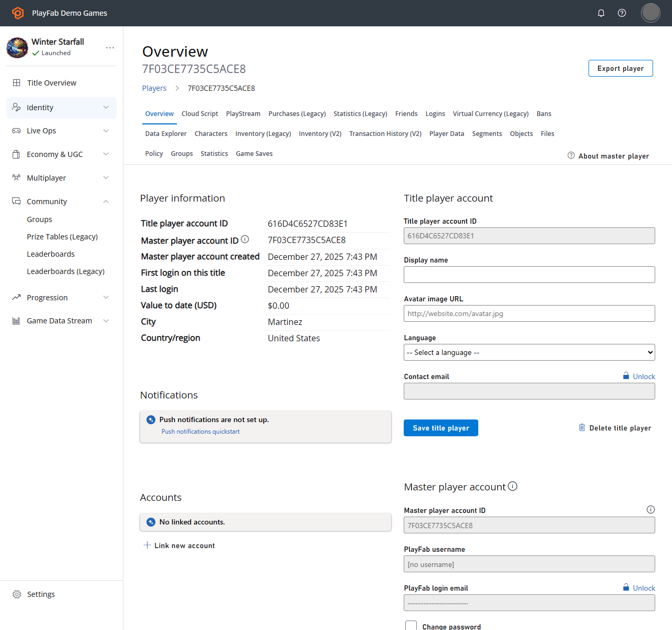Click the Live Ops controller icon
Viewport: 672px width, 630px height.
16,131
